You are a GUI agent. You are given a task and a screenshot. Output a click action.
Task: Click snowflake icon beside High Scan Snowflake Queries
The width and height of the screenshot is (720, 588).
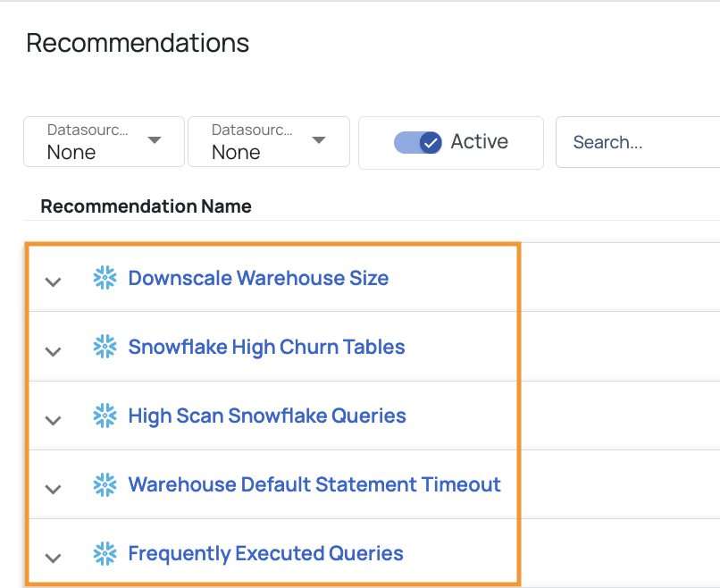pyautogui.click(x=105, y=416)
